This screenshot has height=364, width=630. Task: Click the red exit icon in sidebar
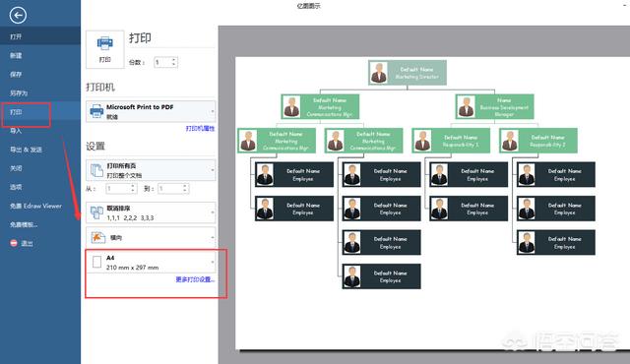pos(14,243)
